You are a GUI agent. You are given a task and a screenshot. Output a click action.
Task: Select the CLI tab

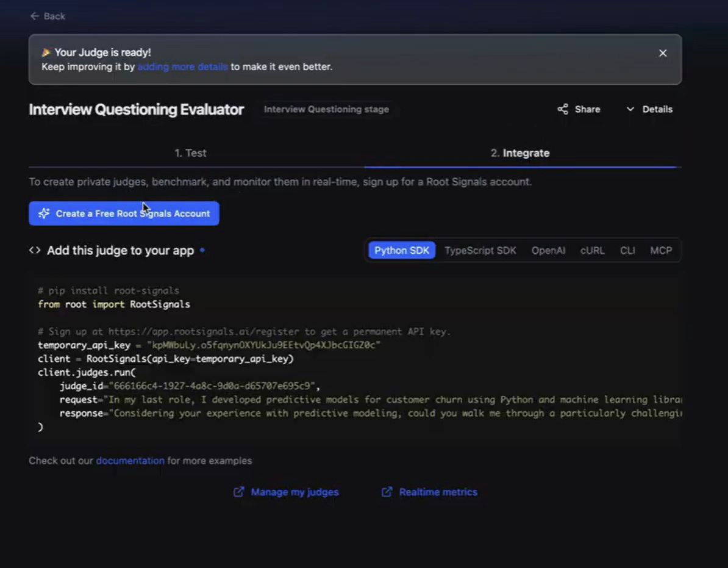627,250
